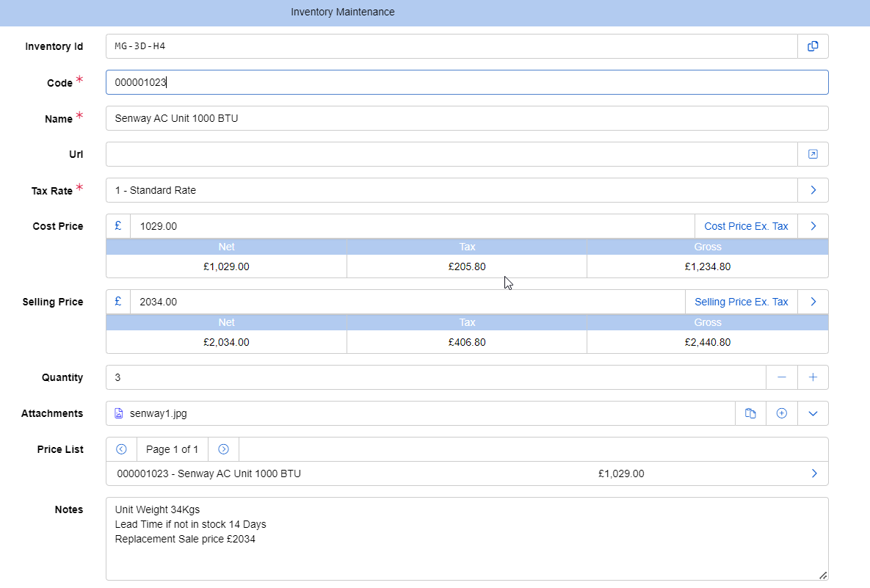Click the Cost Price Tax column header
Viewport: 870px width, 588px height.
tap(467, 247)
